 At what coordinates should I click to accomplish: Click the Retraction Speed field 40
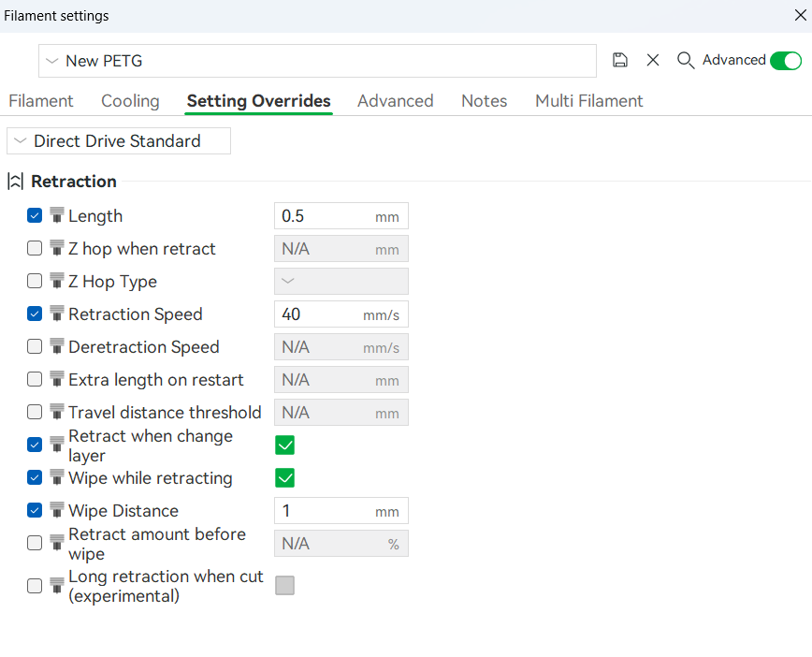pyautogui.click(x=341, y=314)
